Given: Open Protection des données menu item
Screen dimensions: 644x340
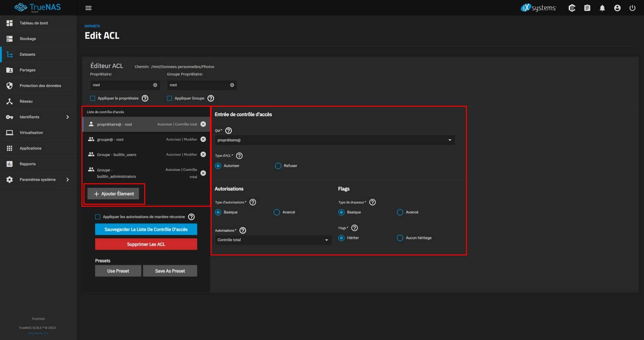Looking at the screenshot, I should [x=40, y=86].
